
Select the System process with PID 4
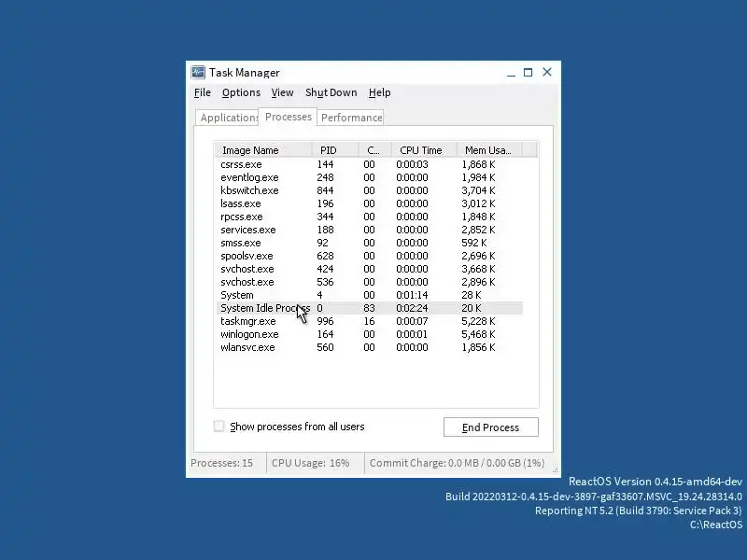[369, 295]
